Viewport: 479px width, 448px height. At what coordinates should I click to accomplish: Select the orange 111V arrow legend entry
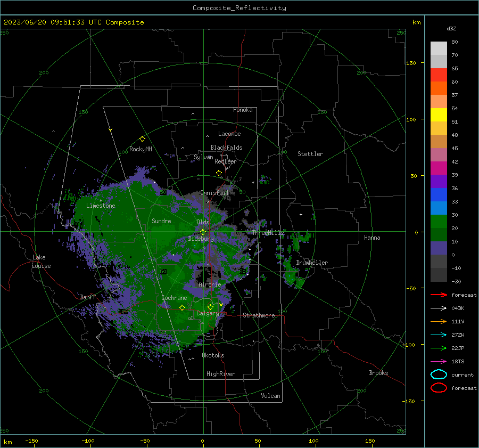tap(439, 321)
